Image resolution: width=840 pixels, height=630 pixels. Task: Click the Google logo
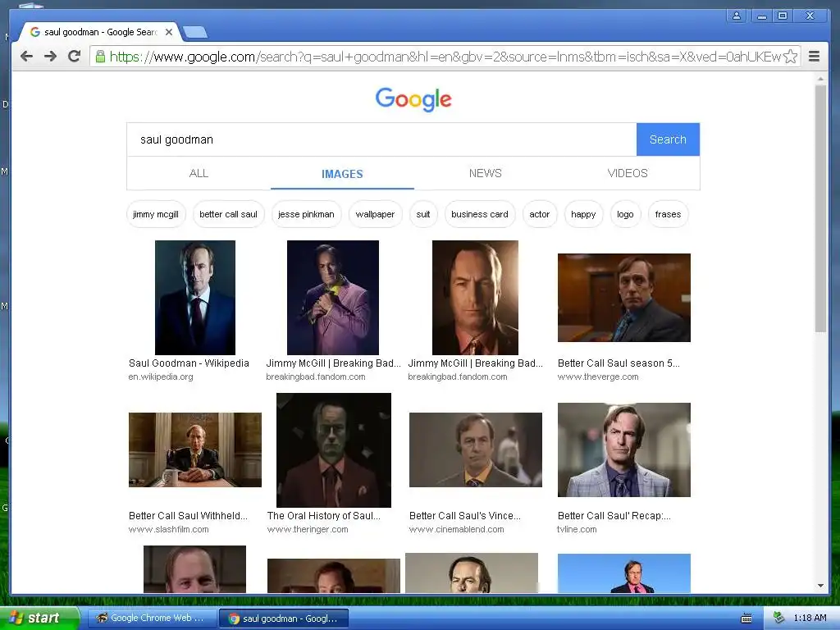[x=413, y=99]
